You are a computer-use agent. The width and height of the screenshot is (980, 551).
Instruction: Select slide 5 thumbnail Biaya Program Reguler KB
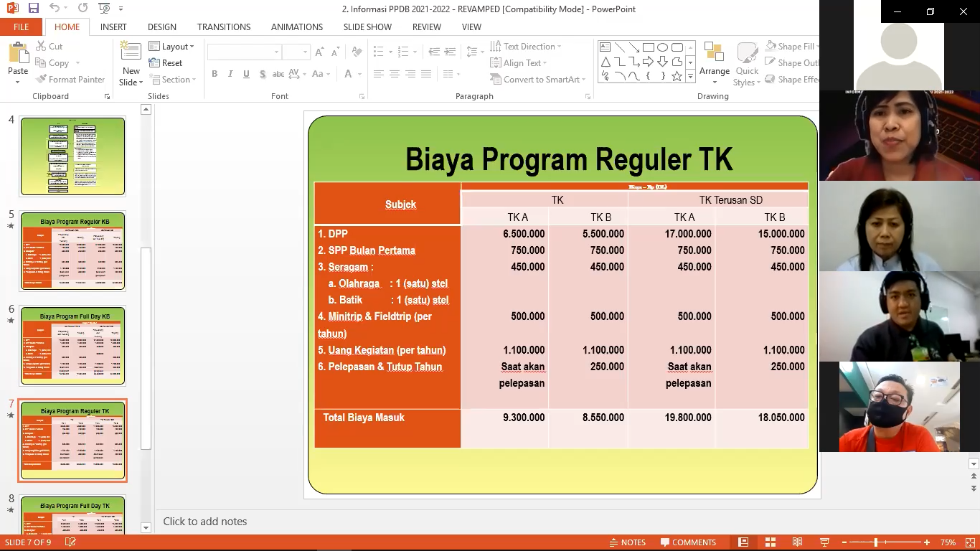click(x=72, y=251)
